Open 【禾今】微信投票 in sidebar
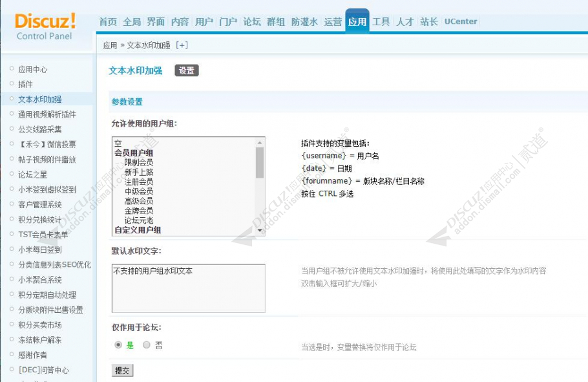 [x=47, y=145]
